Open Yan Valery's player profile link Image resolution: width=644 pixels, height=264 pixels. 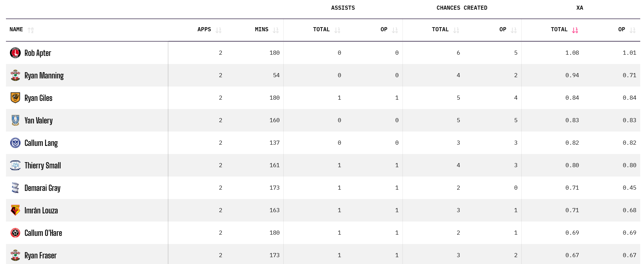(38, 121)
